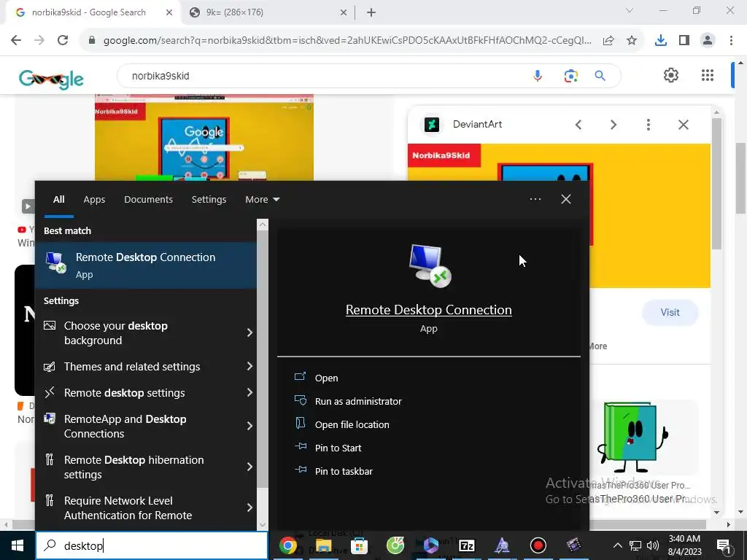Choose Pin to taskbar
Viewport: 747px width, 560px height.
tap(344, 472)
